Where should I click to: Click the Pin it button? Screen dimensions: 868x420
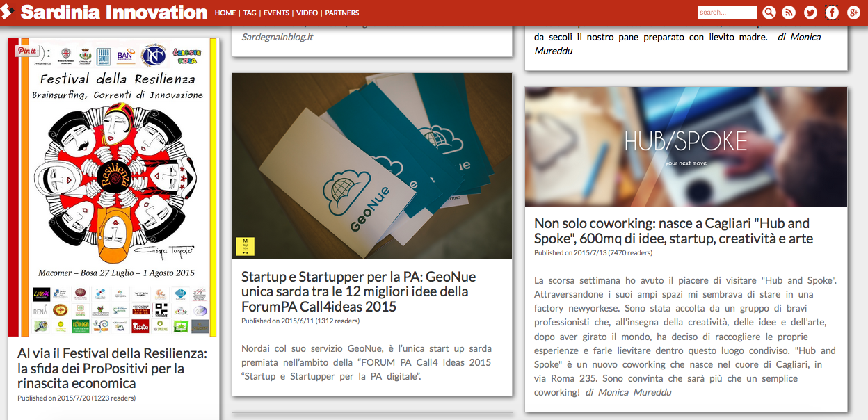tap(27, 51)
